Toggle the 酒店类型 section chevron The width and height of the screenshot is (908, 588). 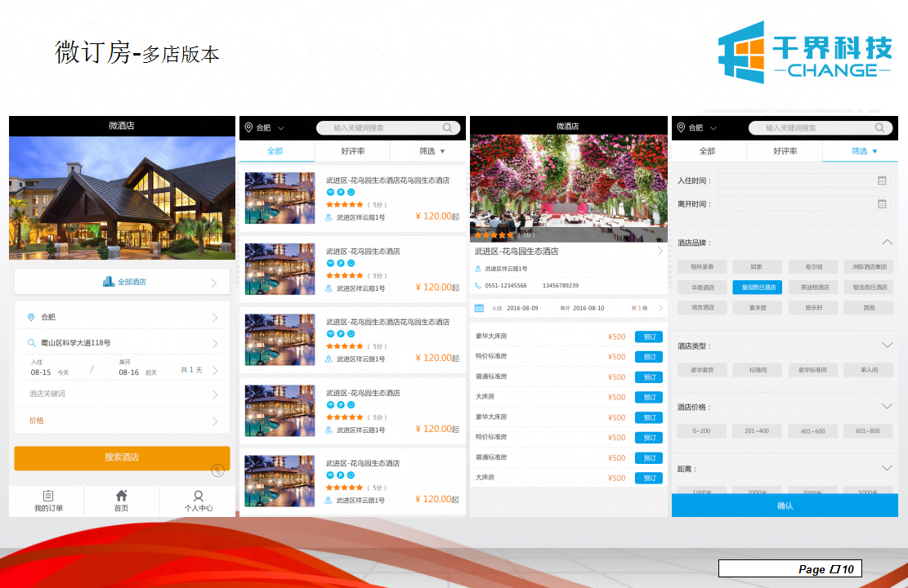(887, 345)
